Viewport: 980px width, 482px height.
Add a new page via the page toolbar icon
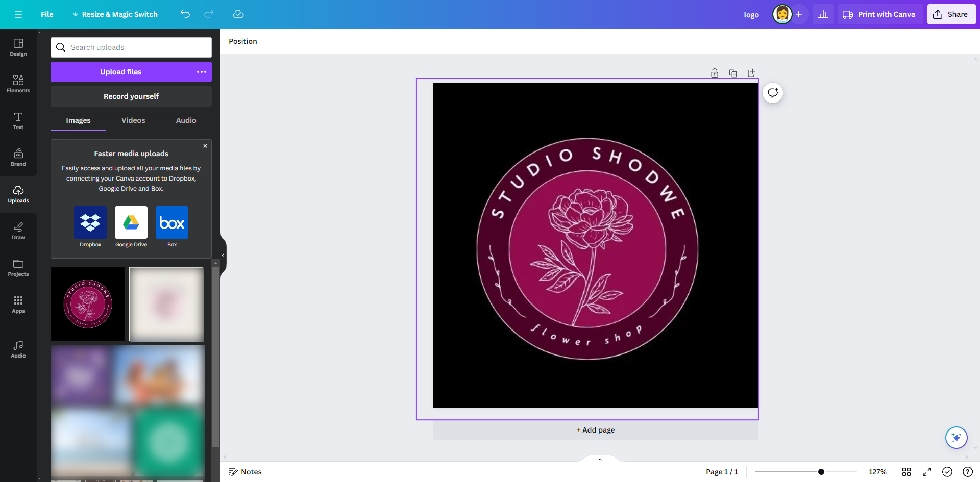coord(751,73)
